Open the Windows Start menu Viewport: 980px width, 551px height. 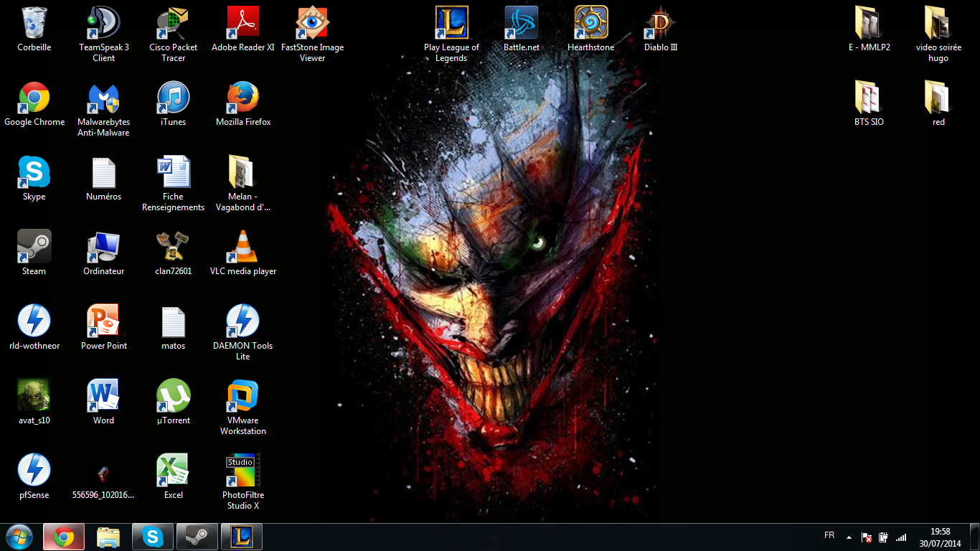click(19, 537)
